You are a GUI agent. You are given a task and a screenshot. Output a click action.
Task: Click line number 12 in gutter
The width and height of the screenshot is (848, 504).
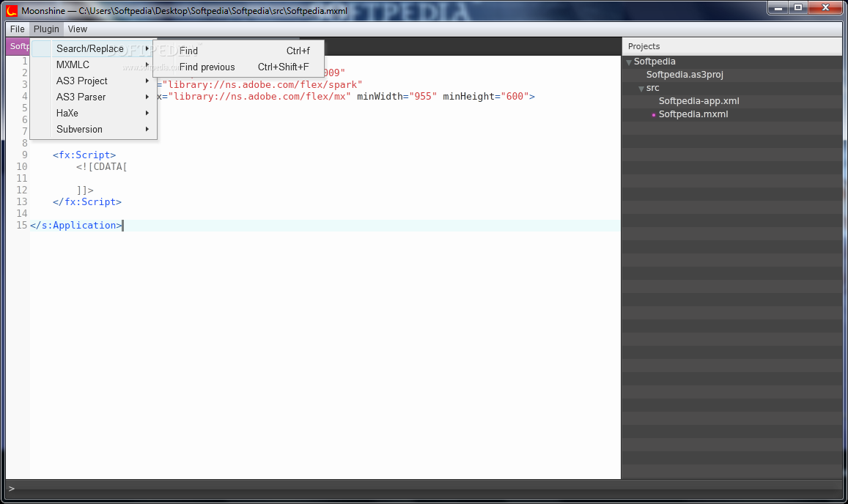[x=22, y=190]
